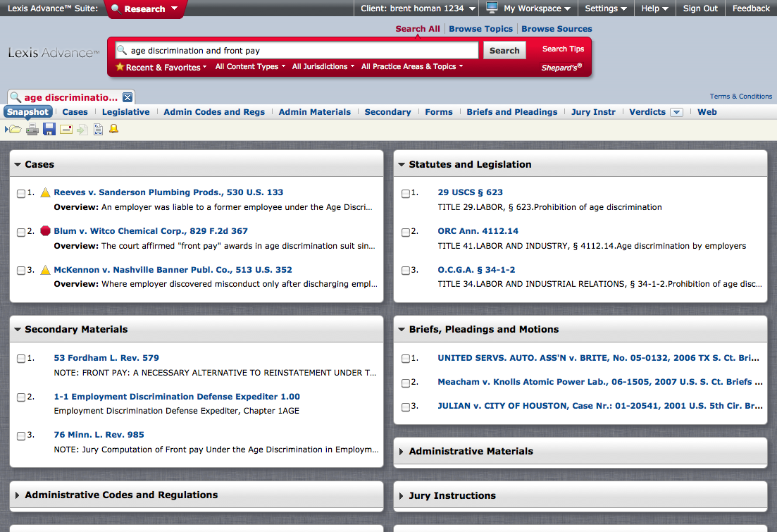Image resolution: width=777 pixels, height=532 pixels.
Task: Collapse the Briefs, Pleadings and Motions section
Action: tap(402, 329)
